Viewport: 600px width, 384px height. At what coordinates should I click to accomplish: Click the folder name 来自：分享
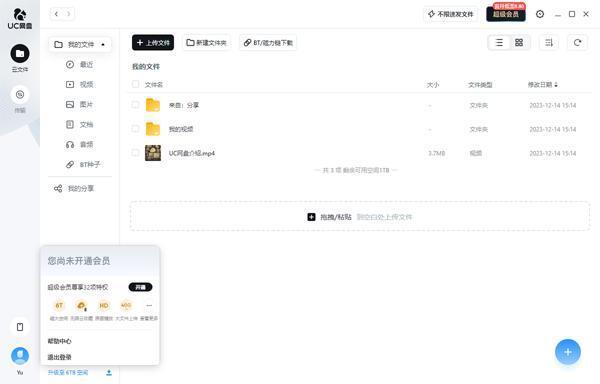[x=184, y=105]
